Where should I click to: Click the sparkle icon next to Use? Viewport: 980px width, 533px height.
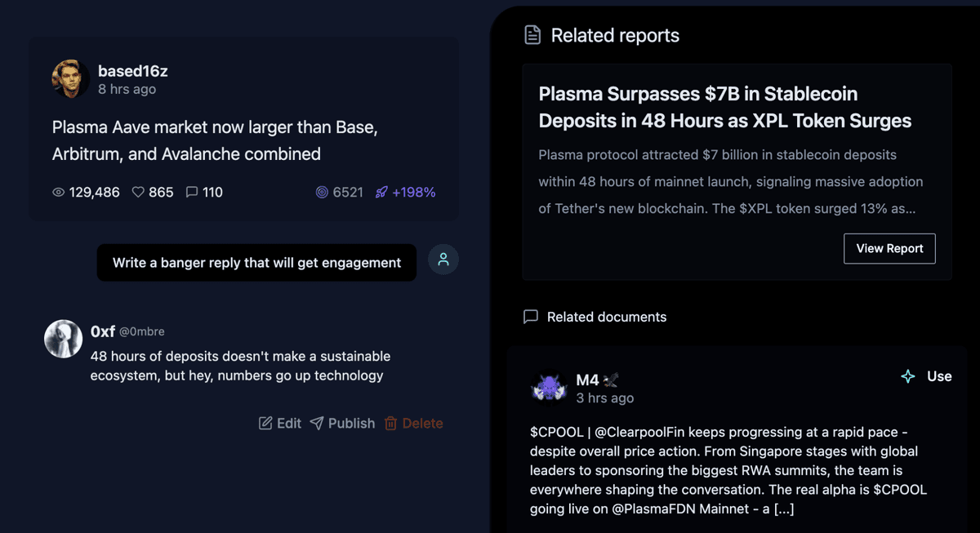(x=907, y=377)
